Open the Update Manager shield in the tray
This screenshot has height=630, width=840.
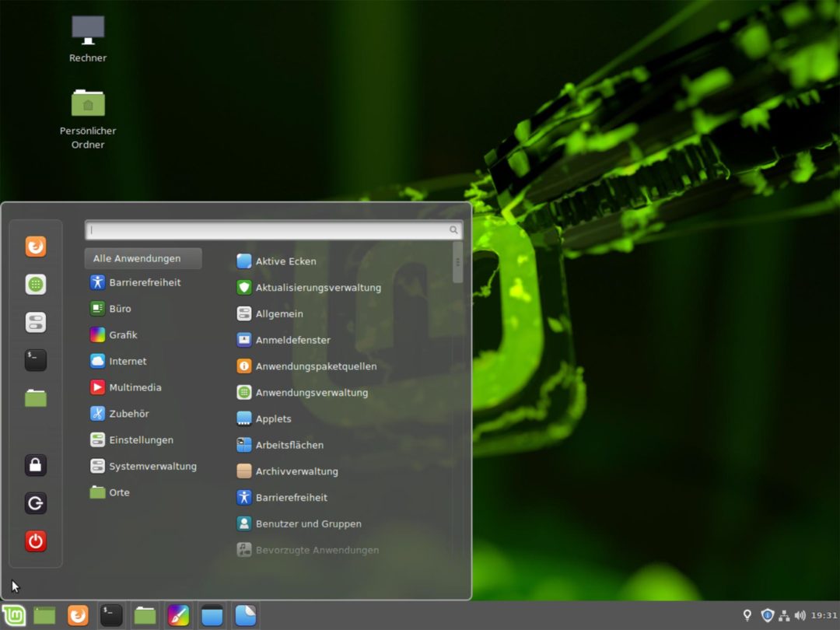(767, 615)
